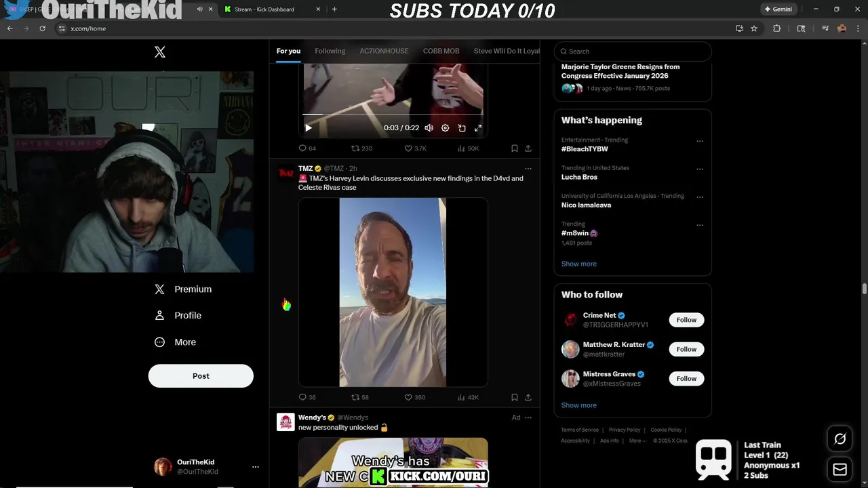Follow Crime Net

point(686,320)
